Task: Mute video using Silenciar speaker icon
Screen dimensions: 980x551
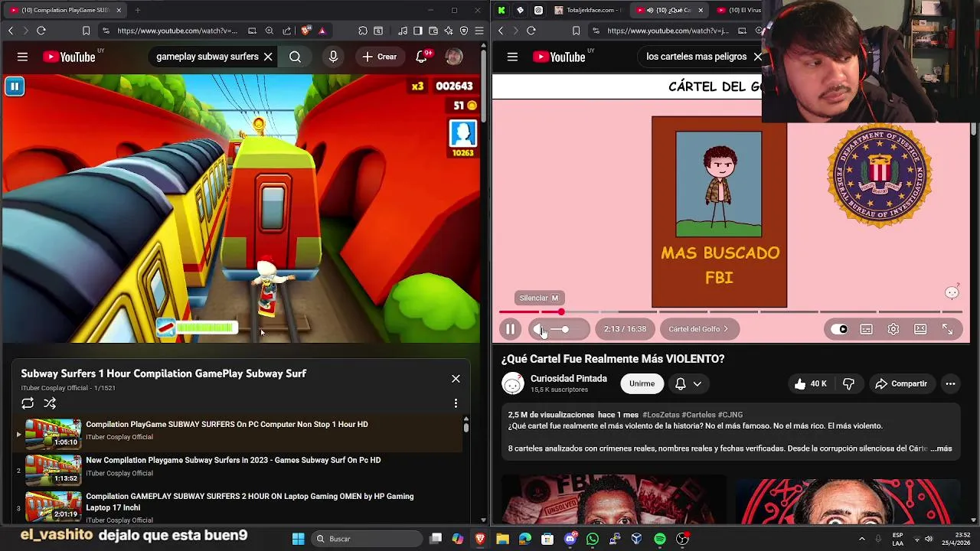Action: click(x=539, y=329)
